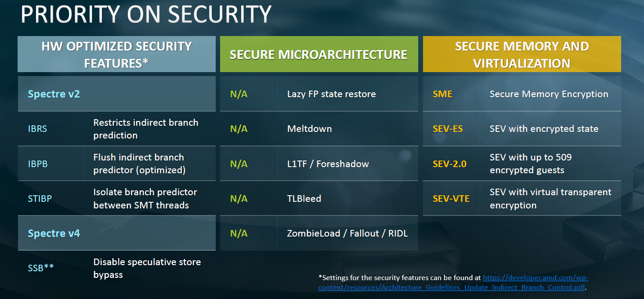The image size is (644, 299).
Task: Click the AMD developer guidelines PDF link
Action: click(453, 283)
